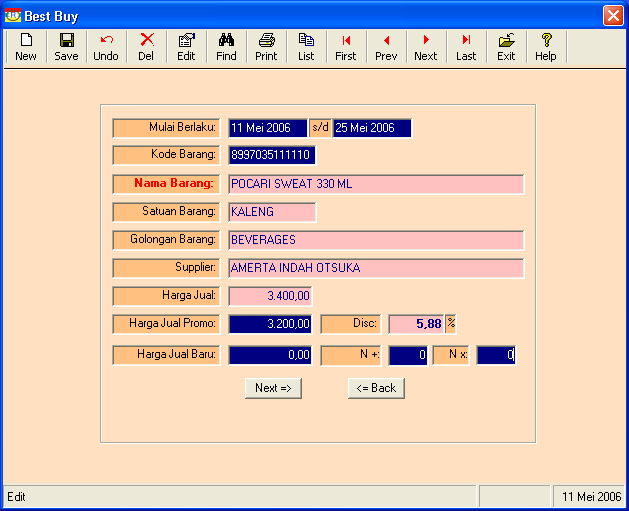Click the 'N x' value field
629x511 pixels.
(496, 355)
